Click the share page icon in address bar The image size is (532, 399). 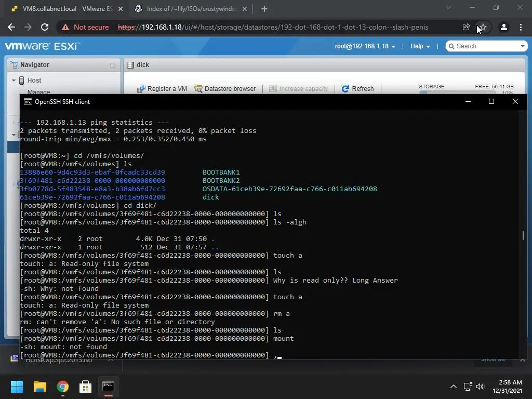(466, 27)
